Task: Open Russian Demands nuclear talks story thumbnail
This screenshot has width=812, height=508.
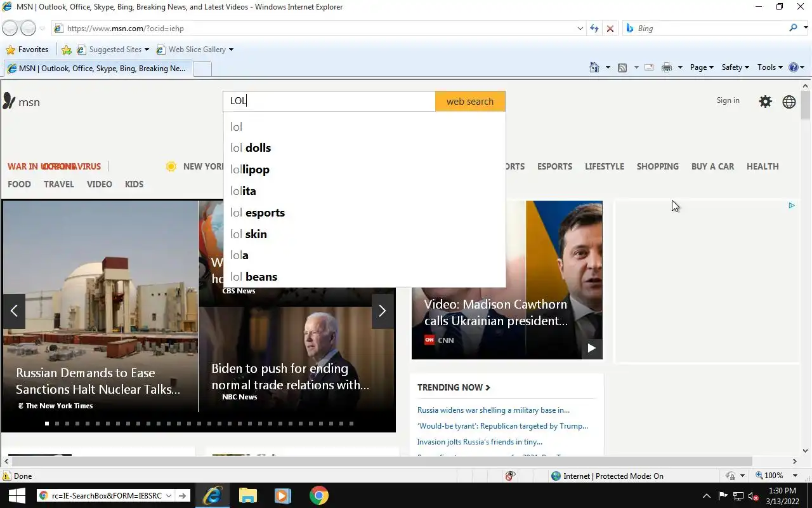Action: click(x=100, y=306)
